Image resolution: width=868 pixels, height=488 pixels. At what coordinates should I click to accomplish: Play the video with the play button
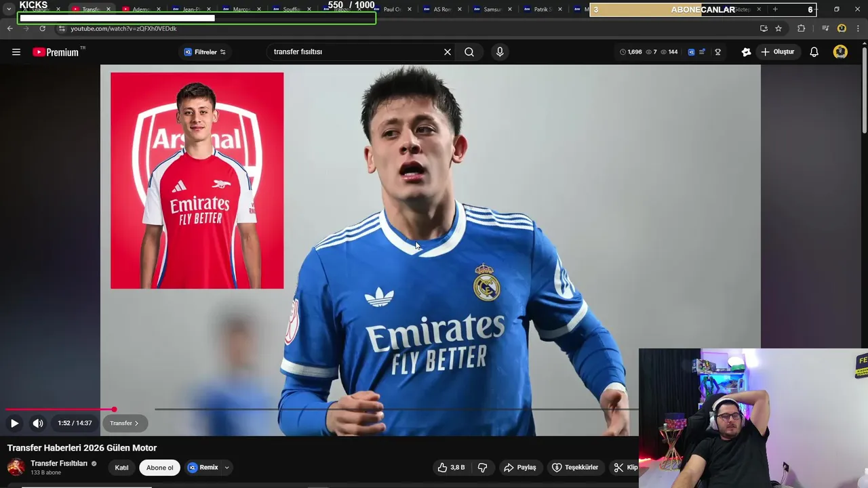coord(14,423)
